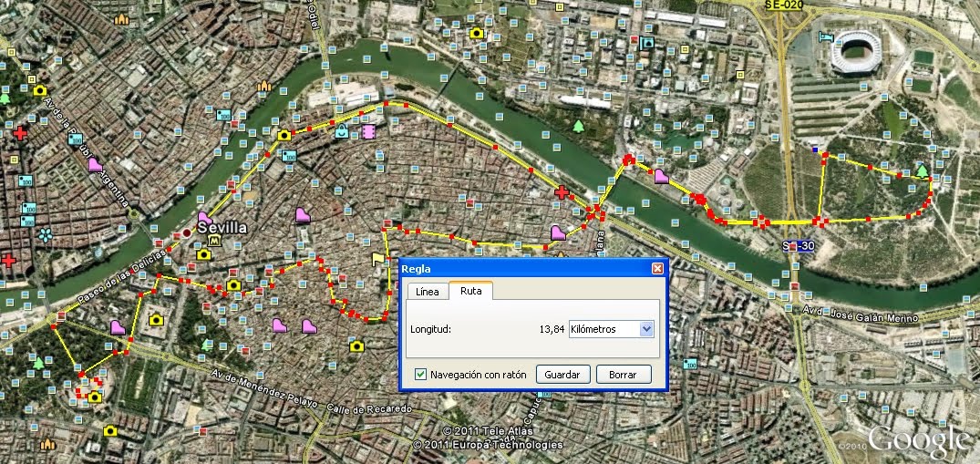Screen dimensions: 980x464
Task: Click the orange monument icon on the riverbank
Action: pos(264,86)
